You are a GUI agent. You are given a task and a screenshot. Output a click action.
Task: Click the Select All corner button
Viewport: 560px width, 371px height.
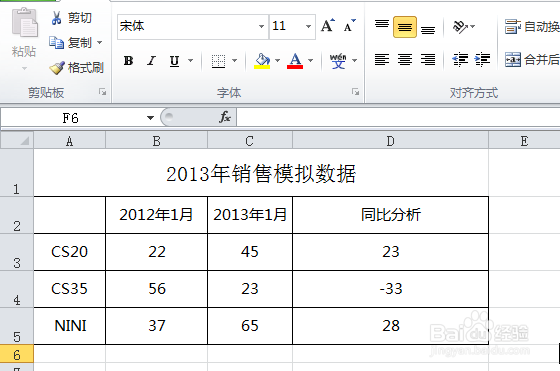tap(17, 140)
